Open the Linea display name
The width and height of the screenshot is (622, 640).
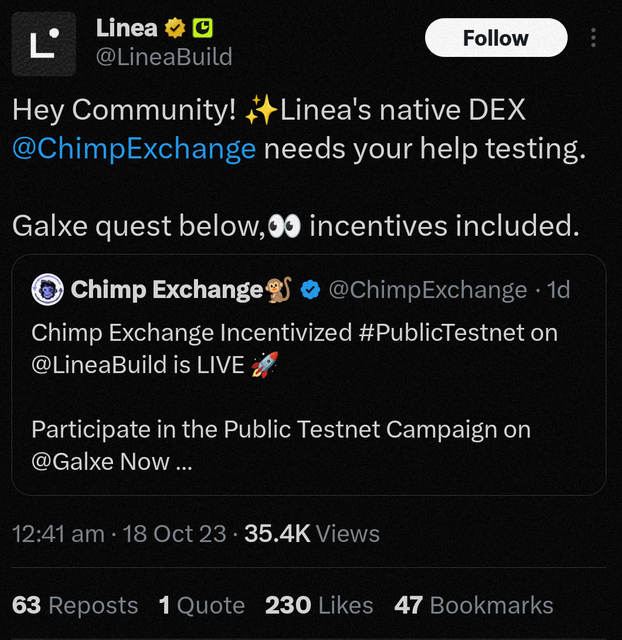point(127,28)
